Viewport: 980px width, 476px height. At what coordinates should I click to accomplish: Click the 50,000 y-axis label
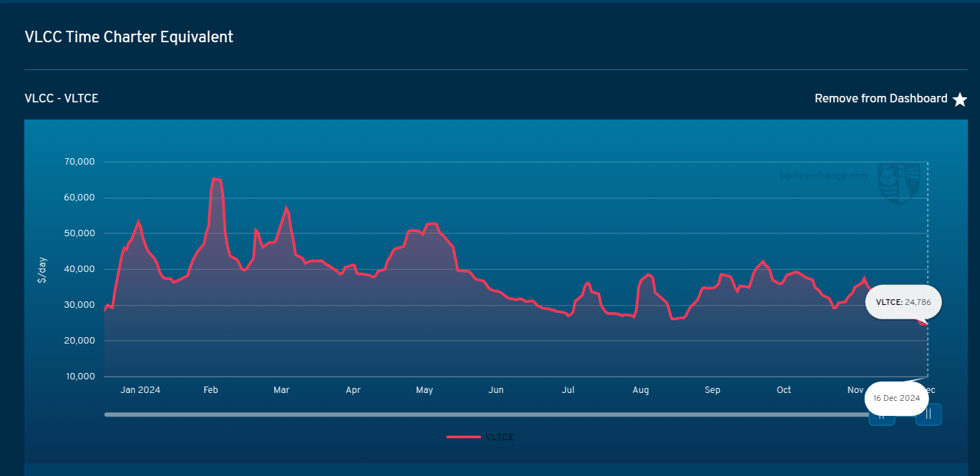[79, 233]
